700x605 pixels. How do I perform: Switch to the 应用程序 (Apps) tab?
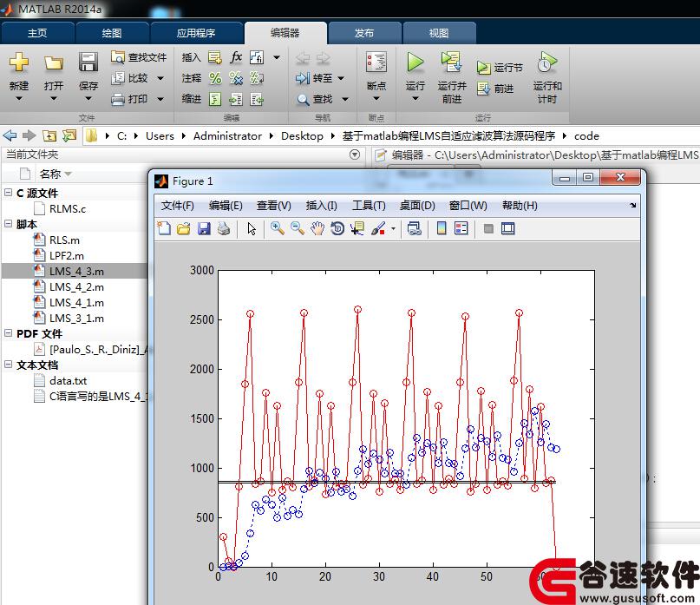196,33
